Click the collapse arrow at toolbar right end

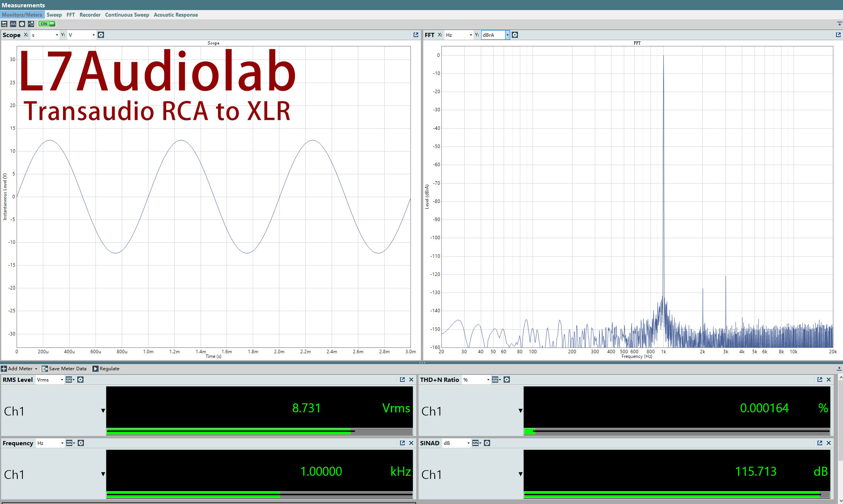(x=839, y=24)
